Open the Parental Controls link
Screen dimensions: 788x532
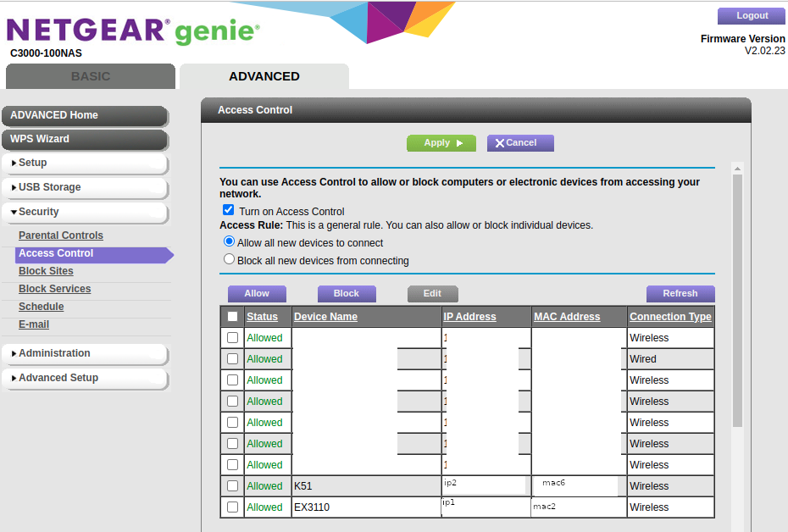61,236
